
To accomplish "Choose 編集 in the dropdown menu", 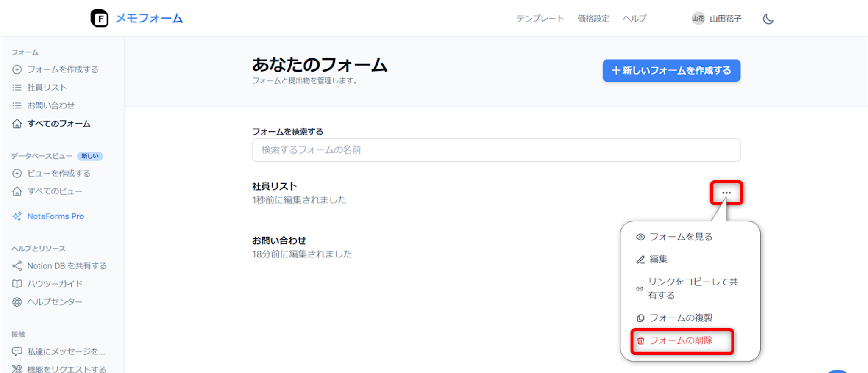I will pyautogui.click(x=658, y=259).
